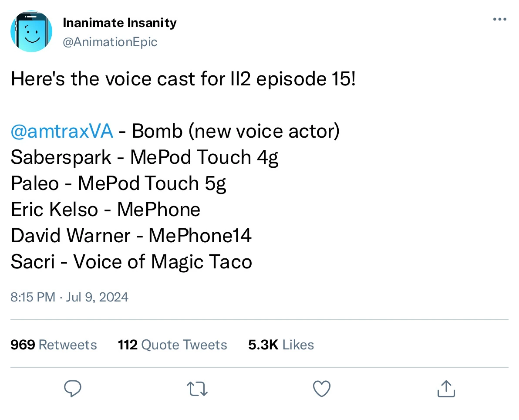519x420 pixels.
Task: Reply via the speech bubble icon
Action: 73,388
